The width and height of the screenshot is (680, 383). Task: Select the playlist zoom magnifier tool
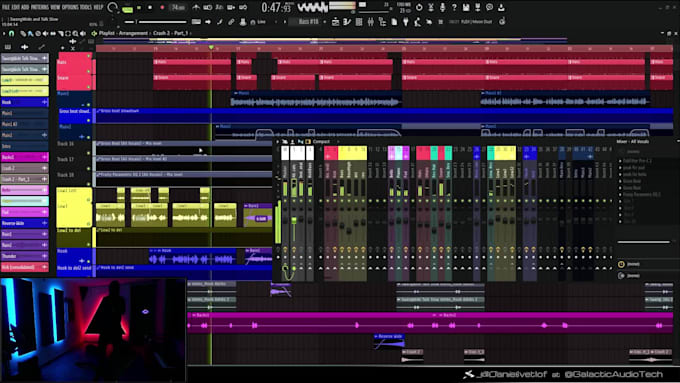click(x=75, y=33)
